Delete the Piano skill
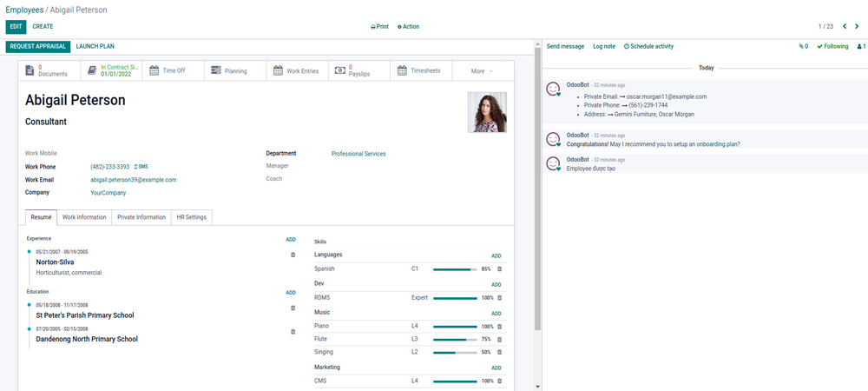The image size is (868, 391). click(x=499, y=327)
